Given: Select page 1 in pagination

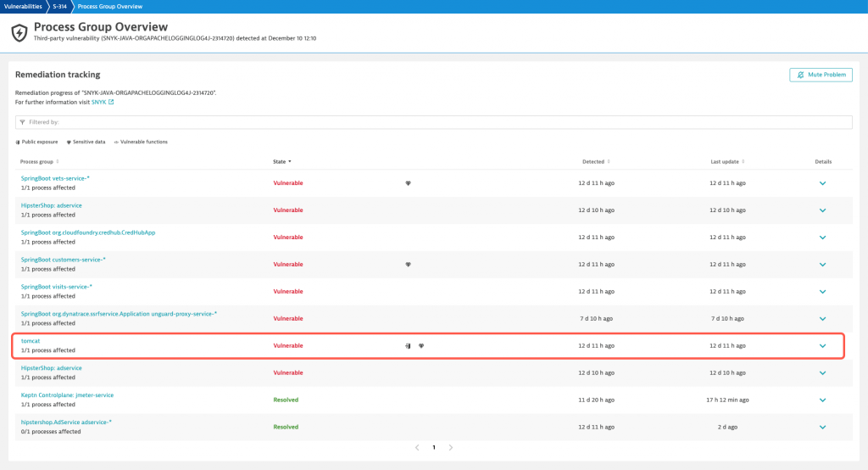Looking at the screenshot, I should coord(434,447).
